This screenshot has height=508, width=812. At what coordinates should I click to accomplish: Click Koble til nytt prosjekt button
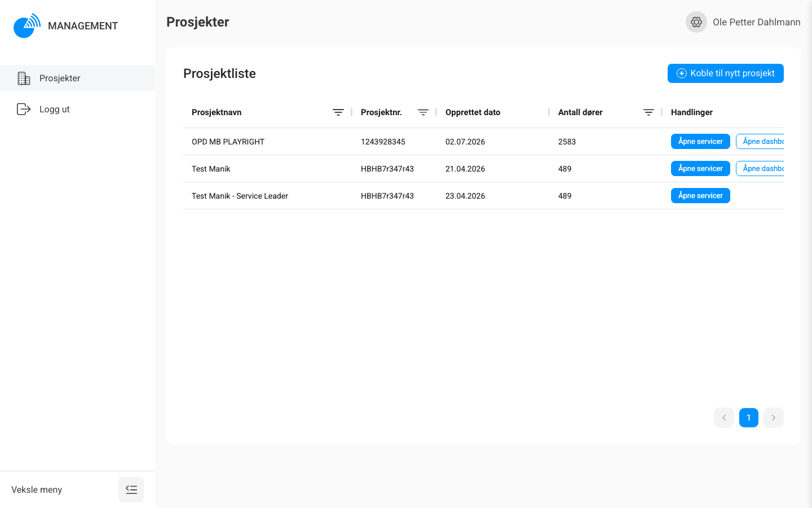[x=726, y=73]
